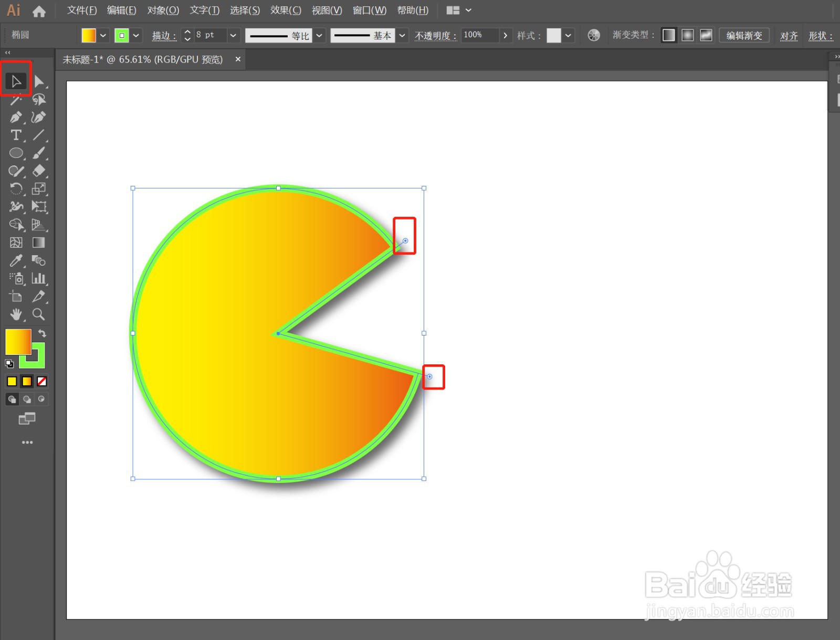
Task: Set Draw Normal mode
Action: 12,399
